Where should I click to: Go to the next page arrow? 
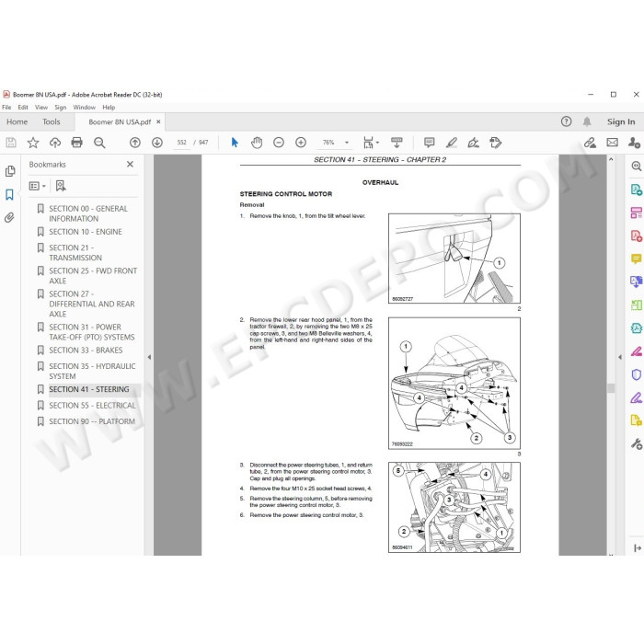point(157,143)
